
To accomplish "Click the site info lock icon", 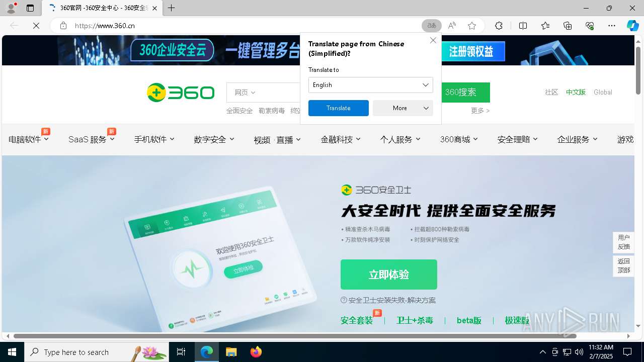I will [x=63, y=26].
